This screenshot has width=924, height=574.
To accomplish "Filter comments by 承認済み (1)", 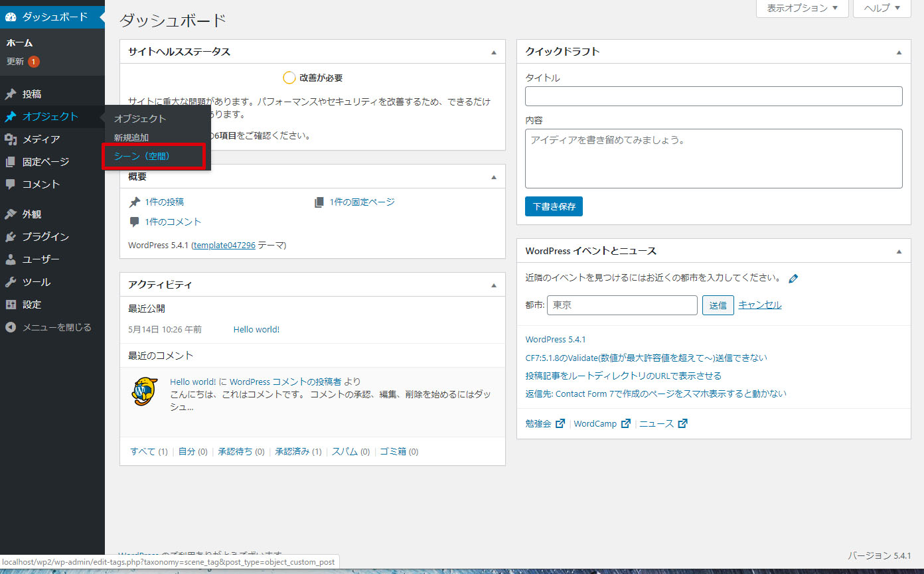I will tap(298, 452).
